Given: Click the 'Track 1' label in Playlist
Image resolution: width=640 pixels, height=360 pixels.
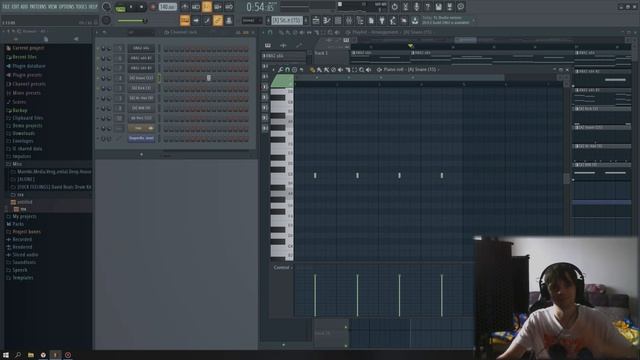Looking at the screenshot, I should [321, 53].
